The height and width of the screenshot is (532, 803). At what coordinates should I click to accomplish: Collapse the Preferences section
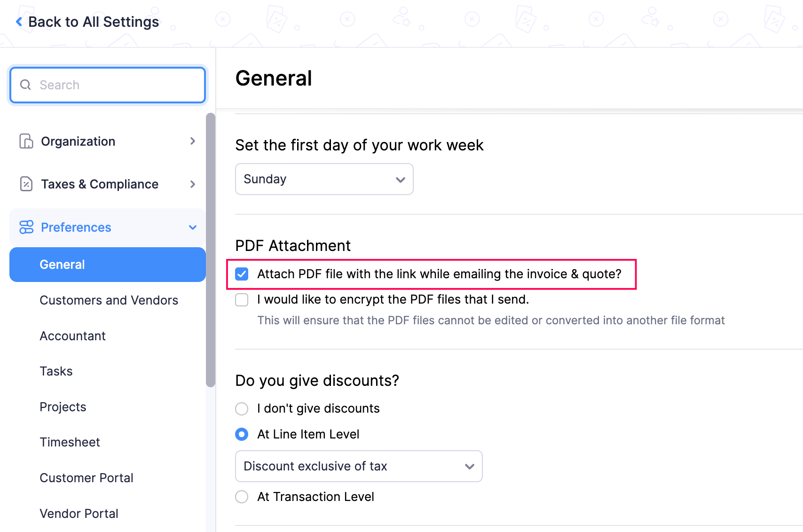tap(193, 227)
